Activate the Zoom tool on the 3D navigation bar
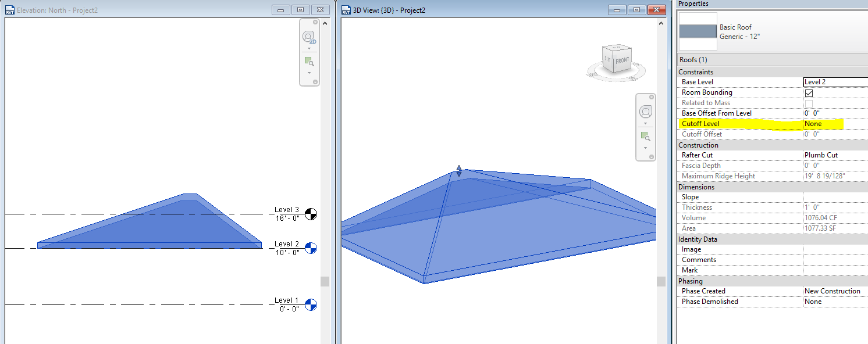The width and height of the screenshot is (868, 344). point(644,135)
